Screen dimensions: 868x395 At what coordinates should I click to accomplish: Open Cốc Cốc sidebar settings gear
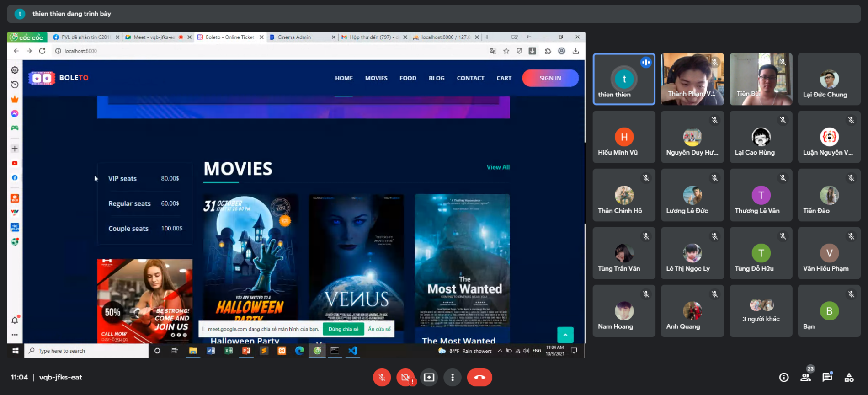pyautogui.click(x=15, y=70)
